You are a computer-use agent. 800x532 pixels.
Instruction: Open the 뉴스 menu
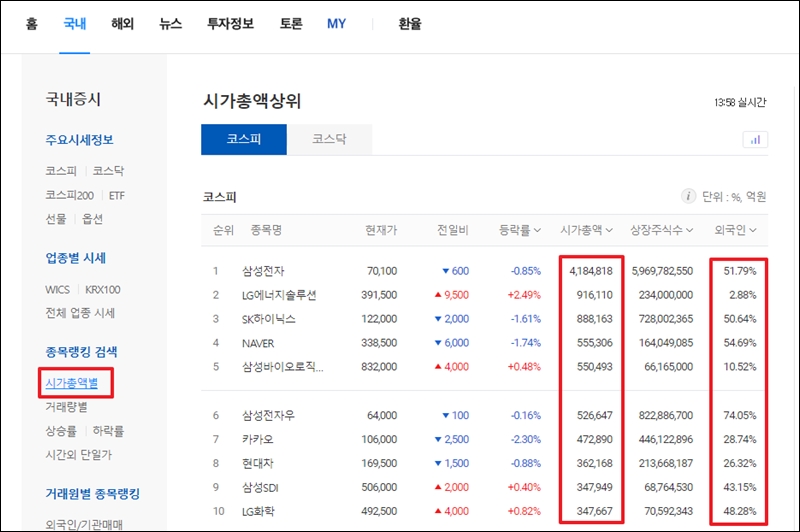click(x=170, y=23)
